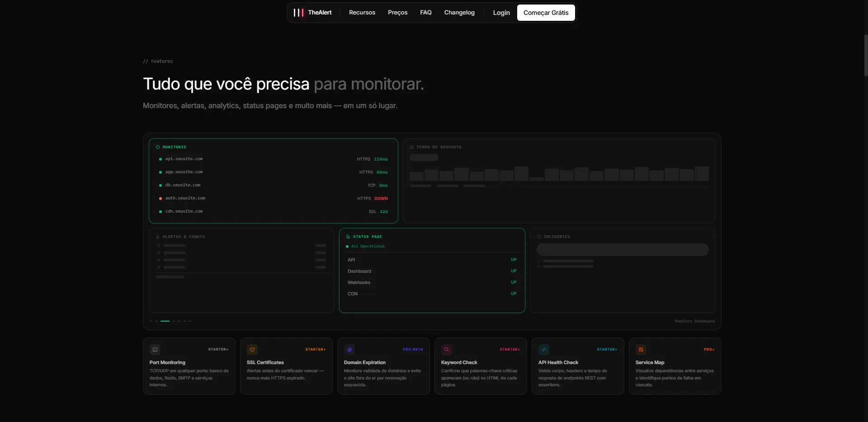Select the cdn.seusite.com monitor row
The image size is (868, 422).
[274, 212]
